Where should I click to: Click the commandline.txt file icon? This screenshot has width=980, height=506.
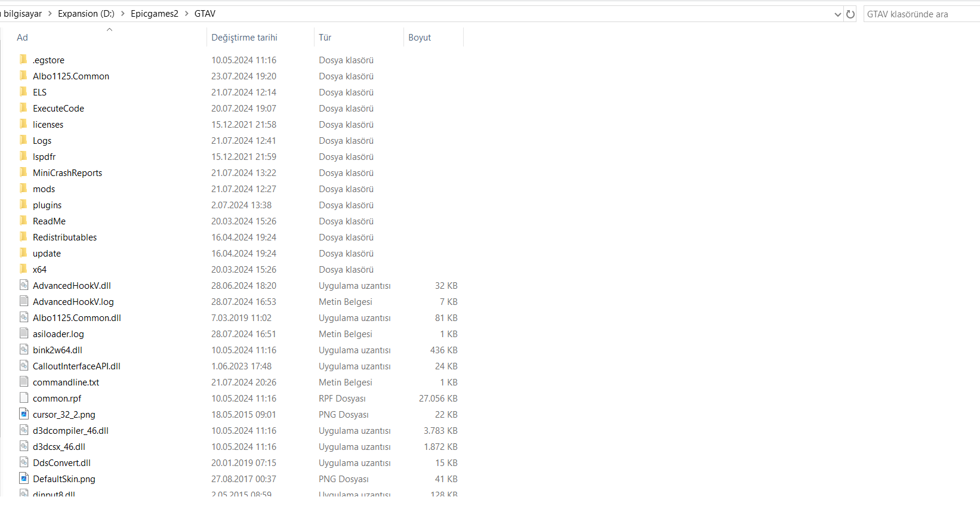[24, 381]
